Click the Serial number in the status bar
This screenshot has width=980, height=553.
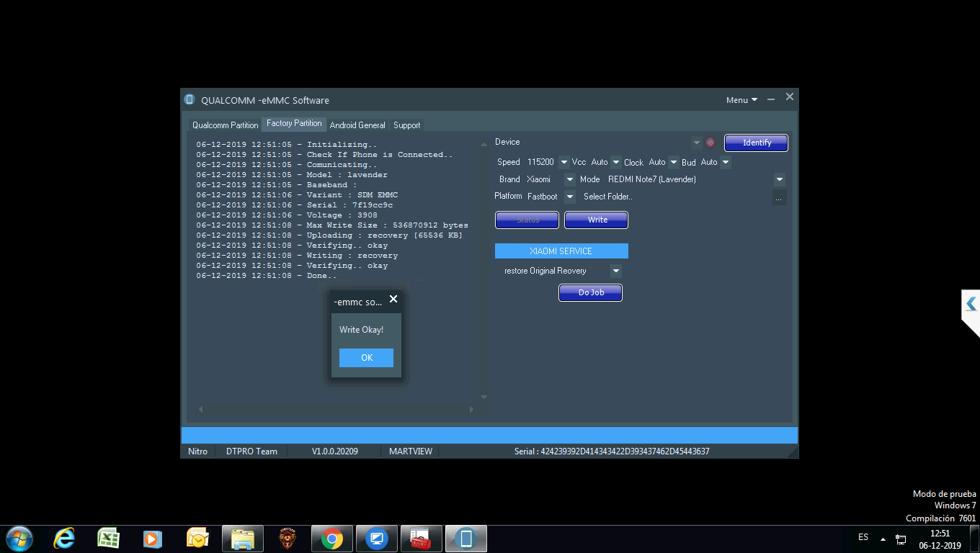pyautogui.click(x=612, y=451)
